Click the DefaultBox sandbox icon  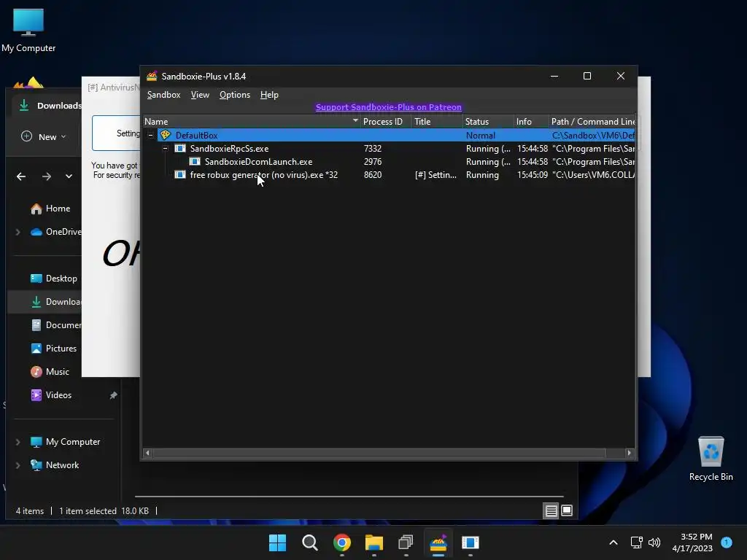(166, 135)
